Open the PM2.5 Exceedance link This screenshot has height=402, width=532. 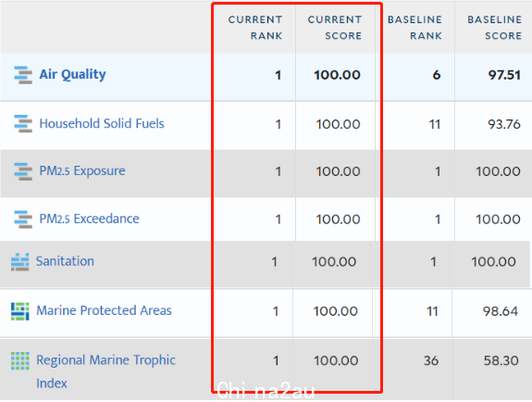click(x=89, y=219)
